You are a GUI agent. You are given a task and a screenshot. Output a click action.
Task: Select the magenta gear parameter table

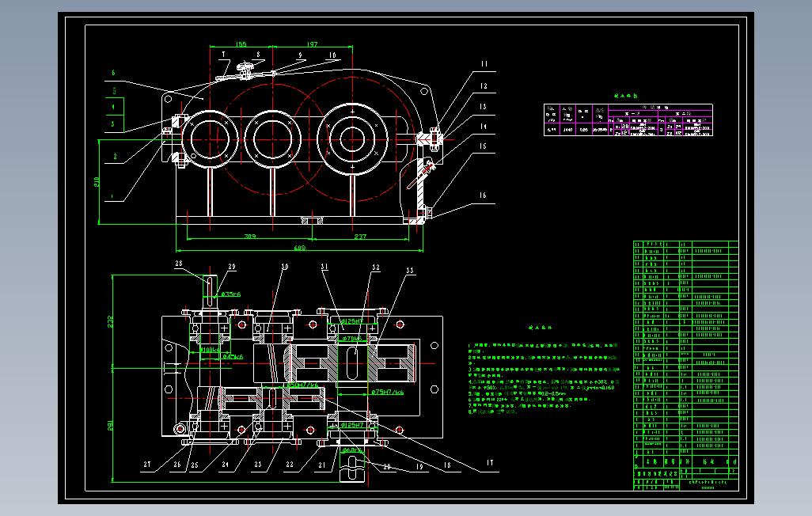pyautogui.click(x=628, y=120)
